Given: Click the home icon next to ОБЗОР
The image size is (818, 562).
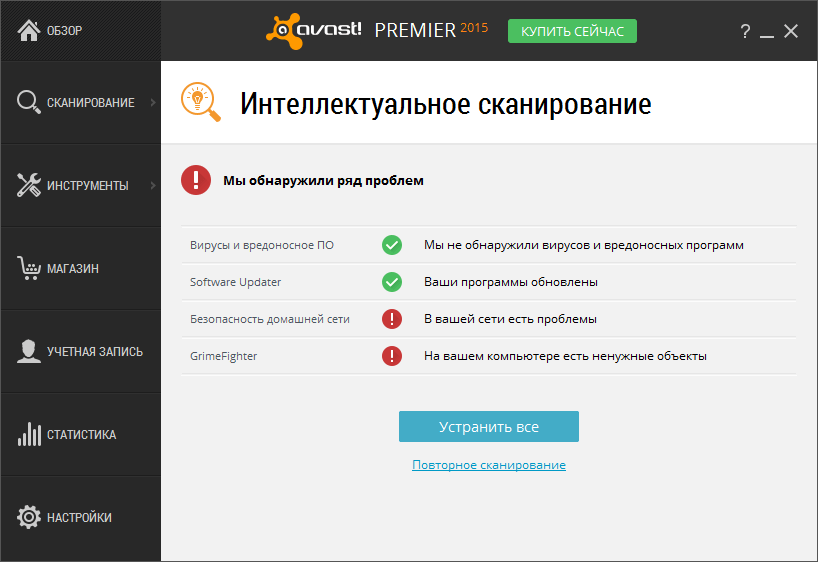Looking at the screenshot, I should point(29,30).
